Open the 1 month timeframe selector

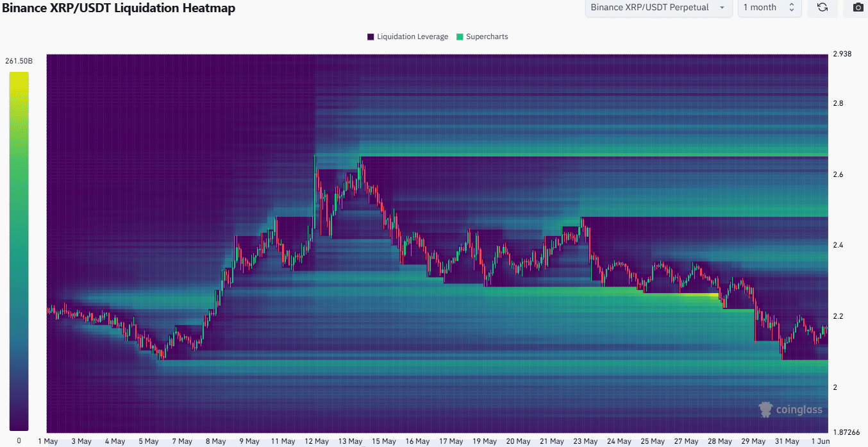769,8
